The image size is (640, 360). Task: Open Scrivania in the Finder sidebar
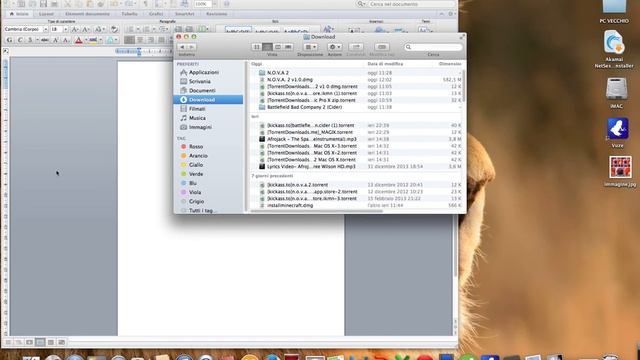click(199, 81)
